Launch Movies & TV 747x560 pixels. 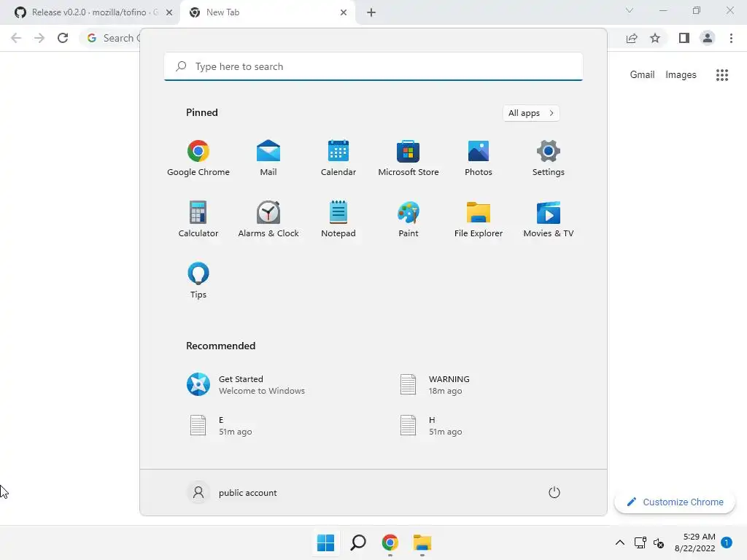(x=549, y=219)
